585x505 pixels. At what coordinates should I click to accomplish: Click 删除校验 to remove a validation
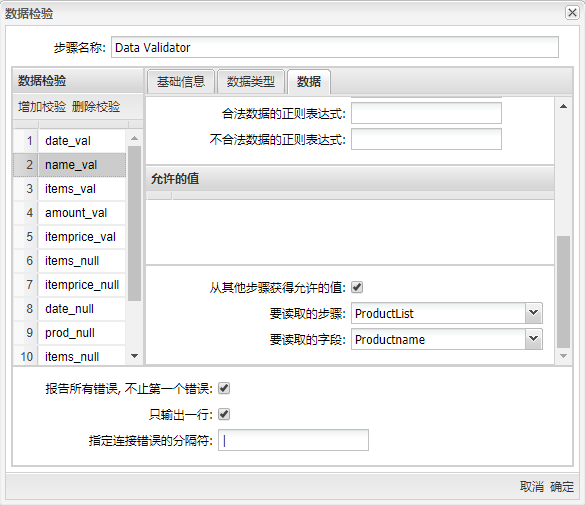point(96,107)
